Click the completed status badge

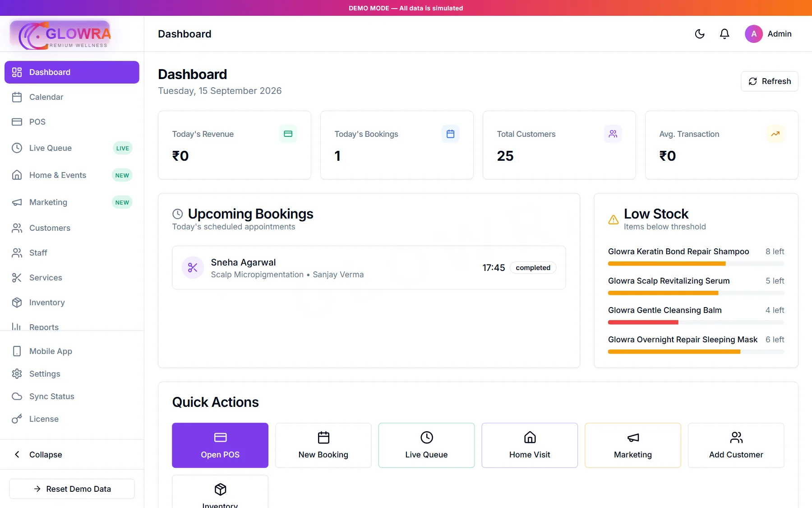click(533, 268)
